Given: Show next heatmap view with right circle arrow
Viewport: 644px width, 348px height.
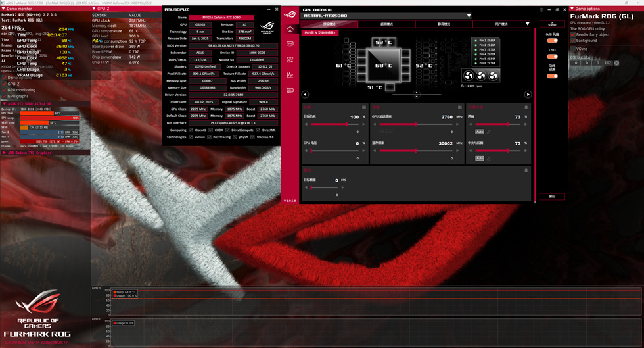Looking at the screenshot, I should pyautogui.click(x=528, y=95).
